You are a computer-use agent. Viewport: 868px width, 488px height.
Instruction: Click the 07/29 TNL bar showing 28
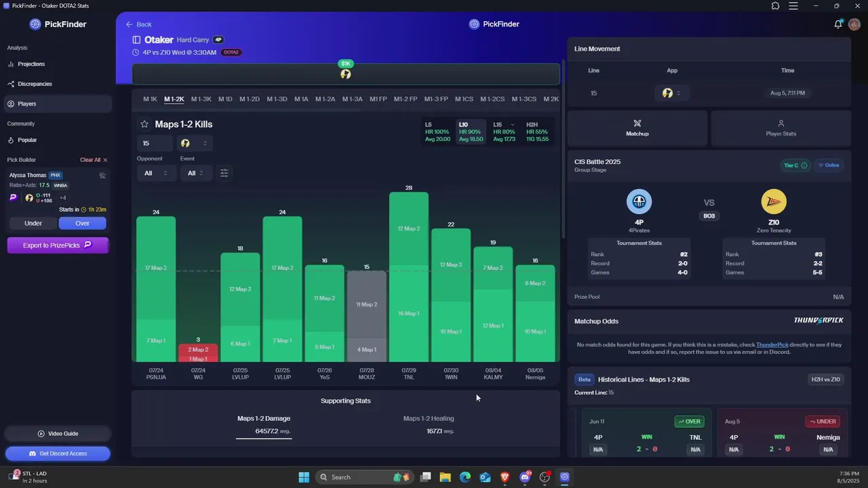409,277
